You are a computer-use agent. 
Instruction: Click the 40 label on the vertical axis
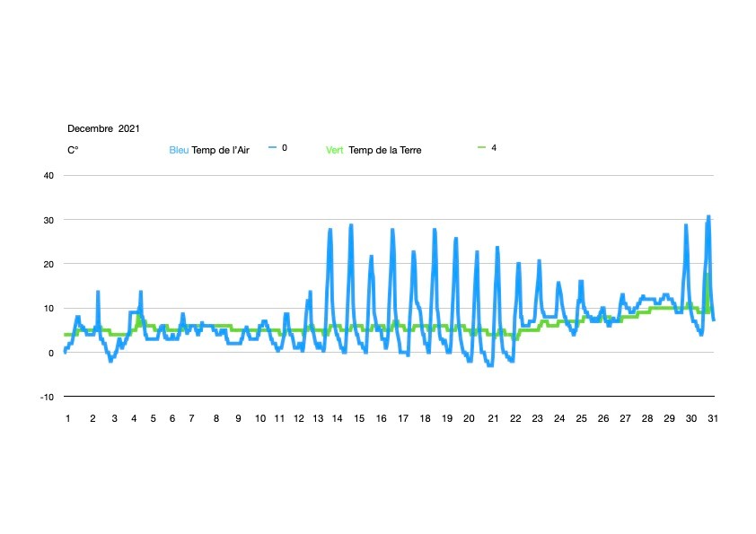pyautogui.click(x=49, y=176)
